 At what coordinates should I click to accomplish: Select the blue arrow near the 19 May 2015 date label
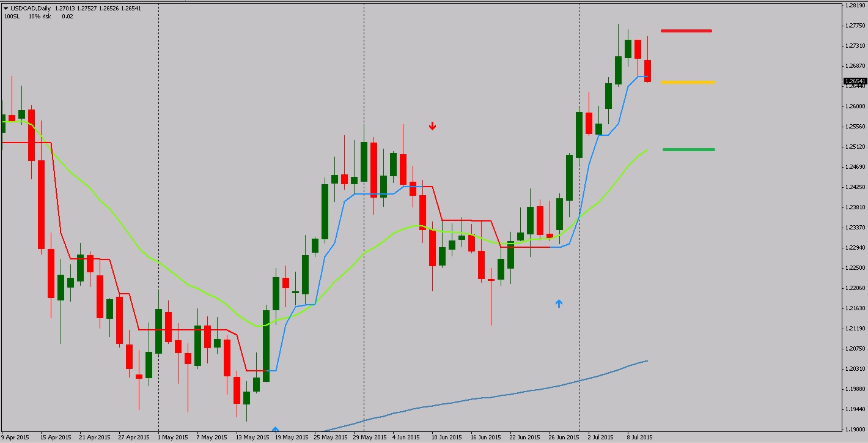tap(275, 430)
